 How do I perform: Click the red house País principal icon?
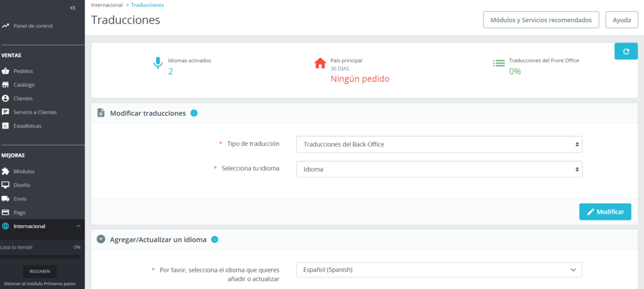coord(320,64)
